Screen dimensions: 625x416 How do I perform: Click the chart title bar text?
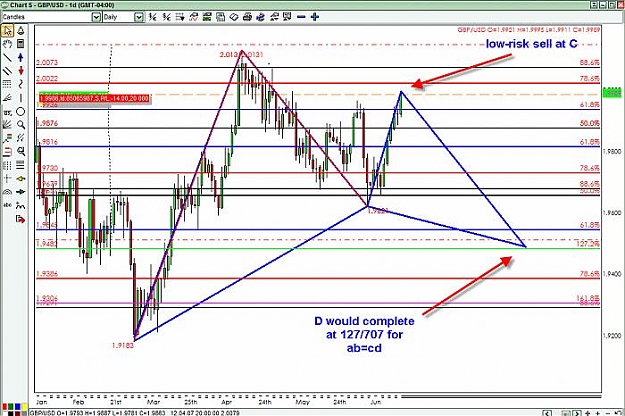click(x=62, y=5)
